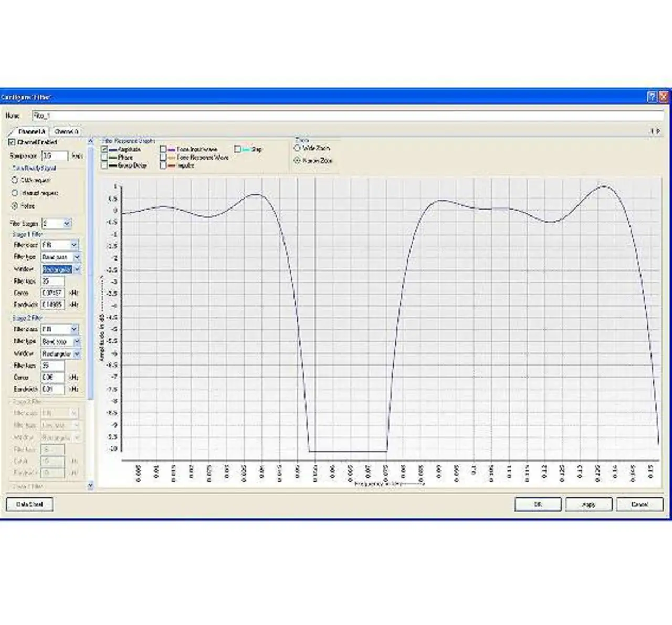Click the help question mark icon
Image resolution: width=672 pixels, height=625 pixels.
pyautogui.click(x=652, y=97)
